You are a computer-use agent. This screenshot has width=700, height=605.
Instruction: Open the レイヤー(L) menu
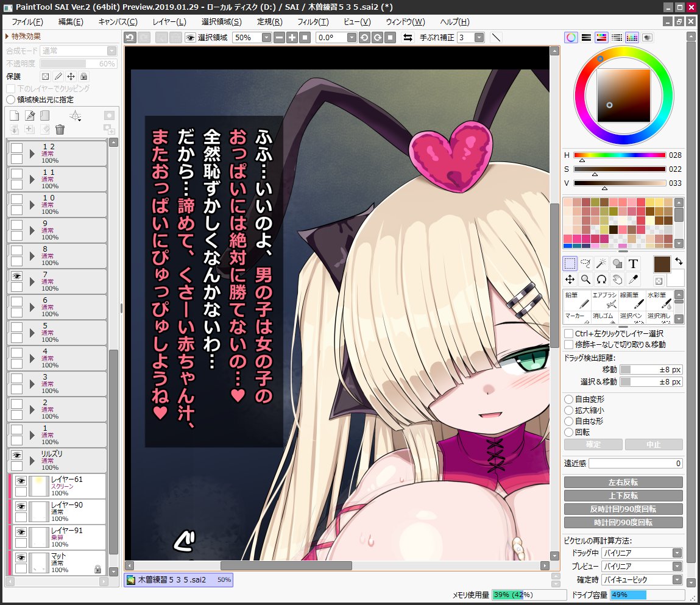click(169, 22)
